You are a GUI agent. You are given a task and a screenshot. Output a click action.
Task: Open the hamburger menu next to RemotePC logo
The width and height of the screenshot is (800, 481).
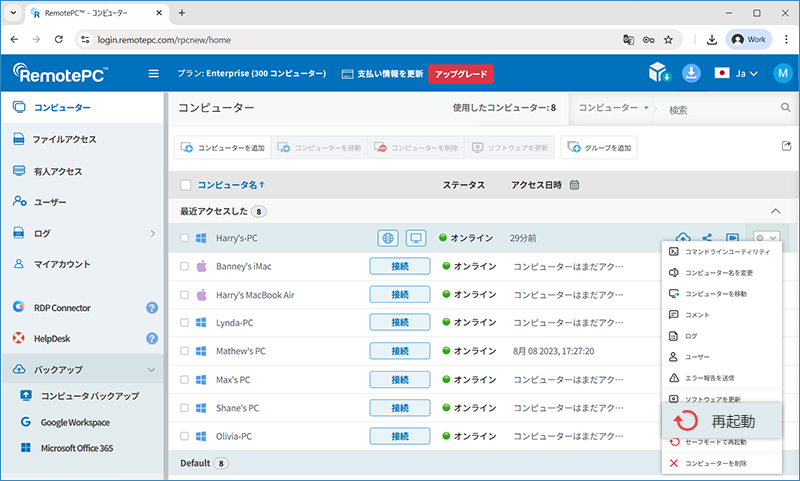153,73
